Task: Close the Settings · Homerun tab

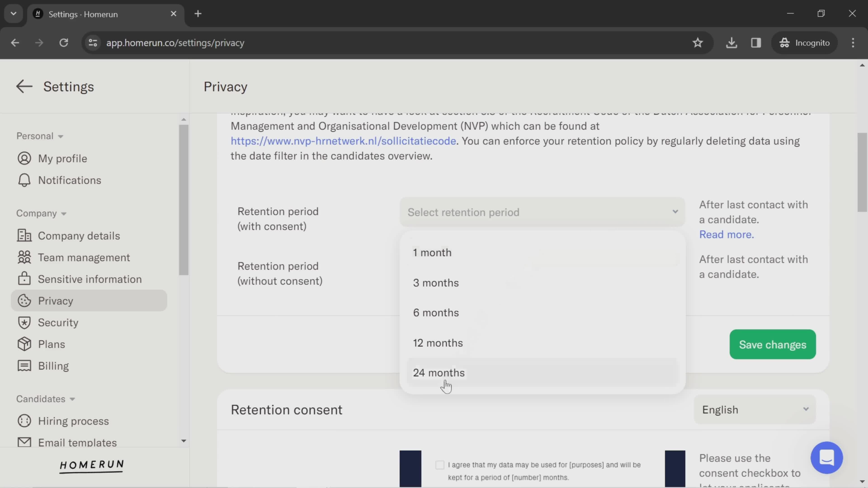Action: coord(174,14)
